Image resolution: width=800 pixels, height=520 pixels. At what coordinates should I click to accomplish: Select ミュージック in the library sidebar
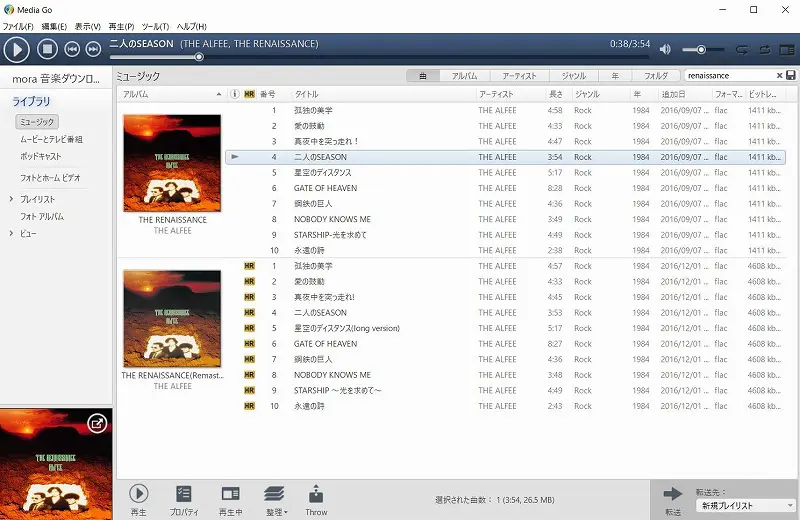37,122
